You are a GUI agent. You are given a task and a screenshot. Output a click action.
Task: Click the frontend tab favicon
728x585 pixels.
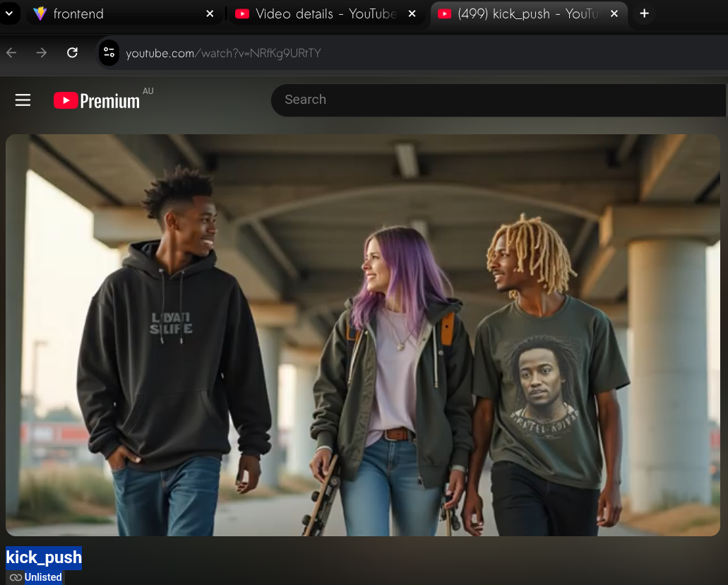[40, 14]
